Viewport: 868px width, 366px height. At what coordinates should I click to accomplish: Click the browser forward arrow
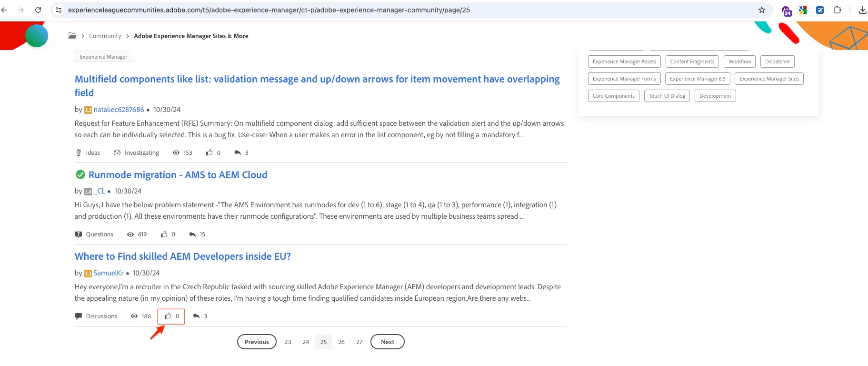coord(21,10)
